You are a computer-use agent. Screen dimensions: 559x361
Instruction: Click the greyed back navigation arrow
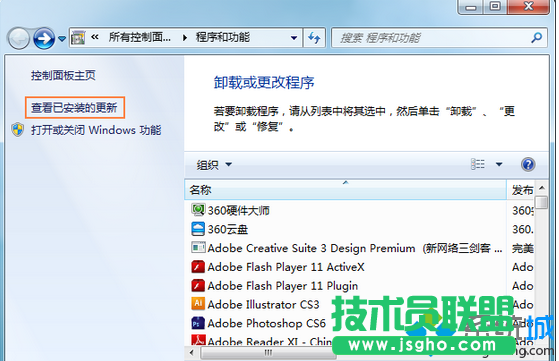[19, 38]
